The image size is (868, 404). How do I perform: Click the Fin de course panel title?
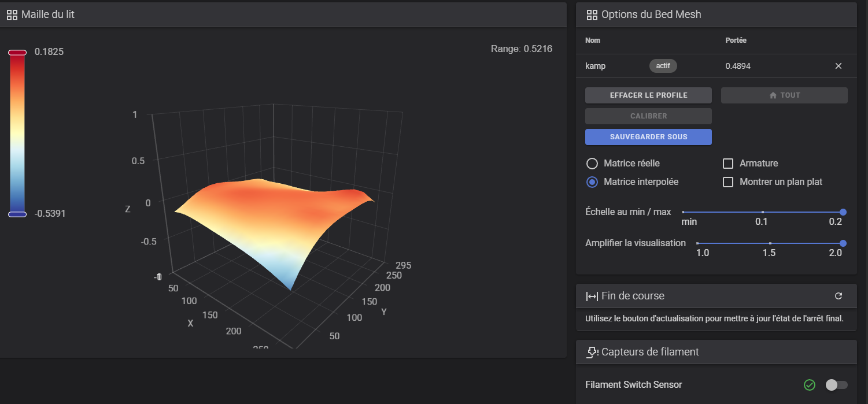pyautogui.click(x=633, y=296)
